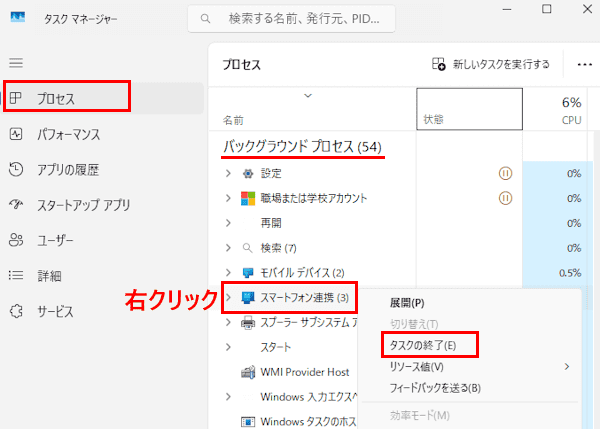Click the hamburger navigation menu icon
This screenshot has width=600, height=429.
coord(16,62)
